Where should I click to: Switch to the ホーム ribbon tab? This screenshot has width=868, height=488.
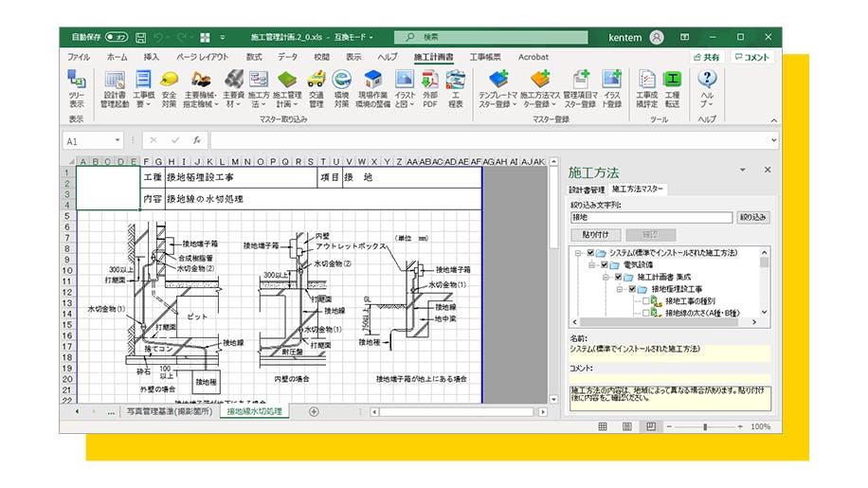coord(117,57)
